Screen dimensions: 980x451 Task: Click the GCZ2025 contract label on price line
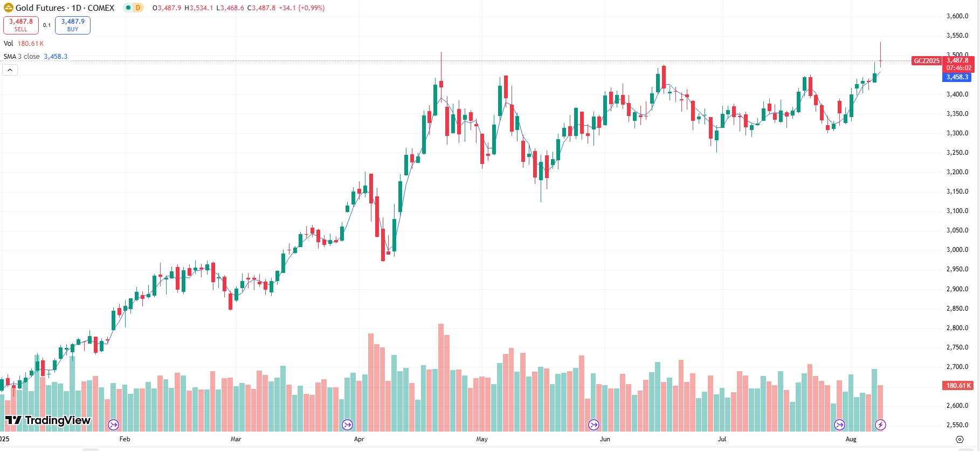click(x=927, y=61)
